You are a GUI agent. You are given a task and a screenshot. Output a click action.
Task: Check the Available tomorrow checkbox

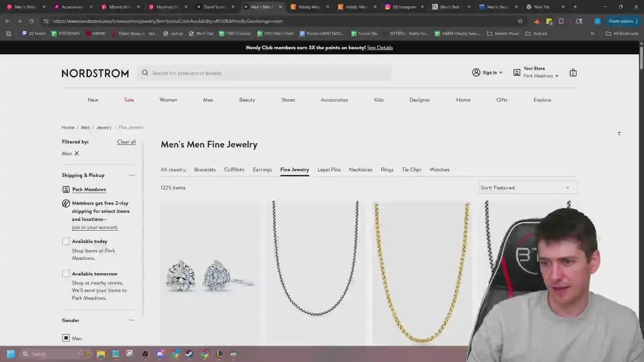(66, 274)
